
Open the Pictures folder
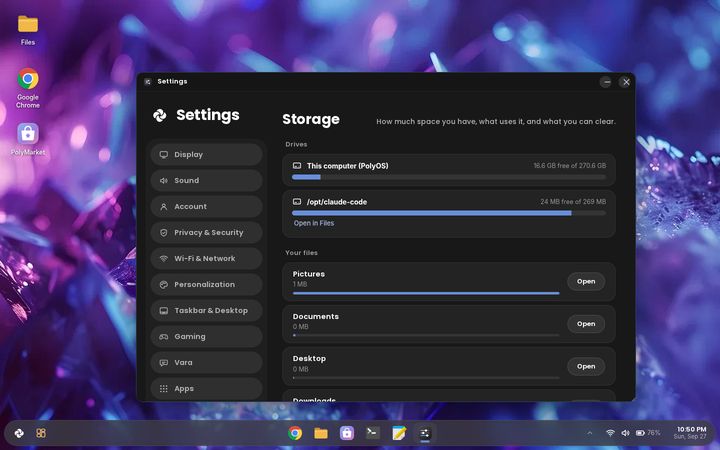tap(586, 281)
